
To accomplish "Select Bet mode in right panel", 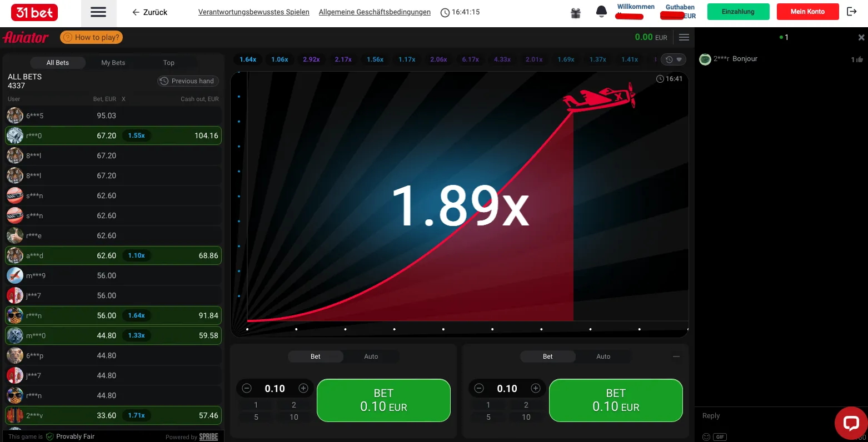I will coord(547,356).
